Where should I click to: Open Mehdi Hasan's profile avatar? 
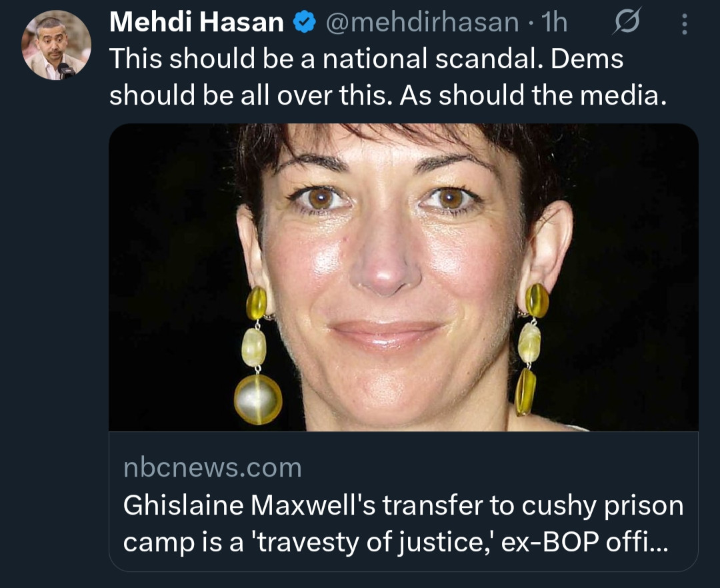[56, 45]
